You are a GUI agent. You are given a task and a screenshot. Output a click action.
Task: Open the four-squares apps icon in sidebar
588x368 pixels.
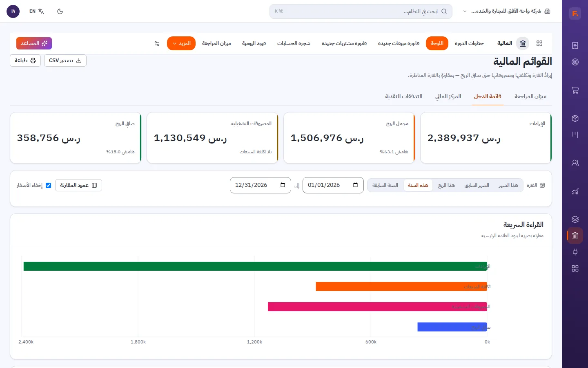point(575,269)
